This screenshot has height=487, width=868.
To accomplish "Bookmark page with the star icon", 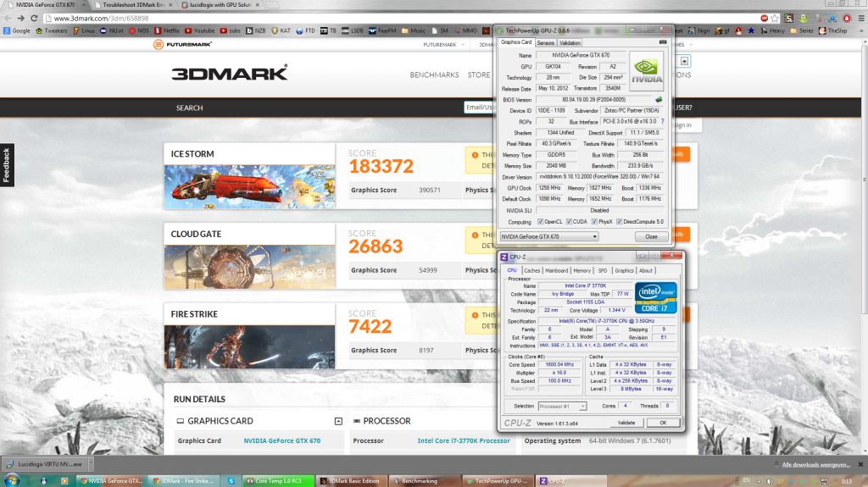I will [775, 19].
